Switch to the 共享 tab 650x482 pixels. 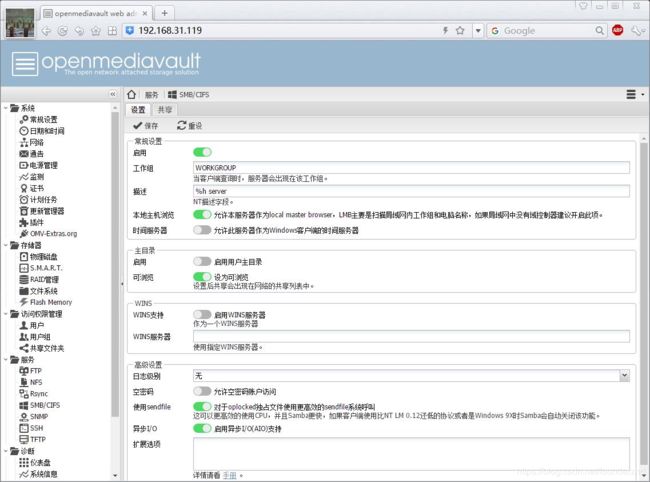165,110
